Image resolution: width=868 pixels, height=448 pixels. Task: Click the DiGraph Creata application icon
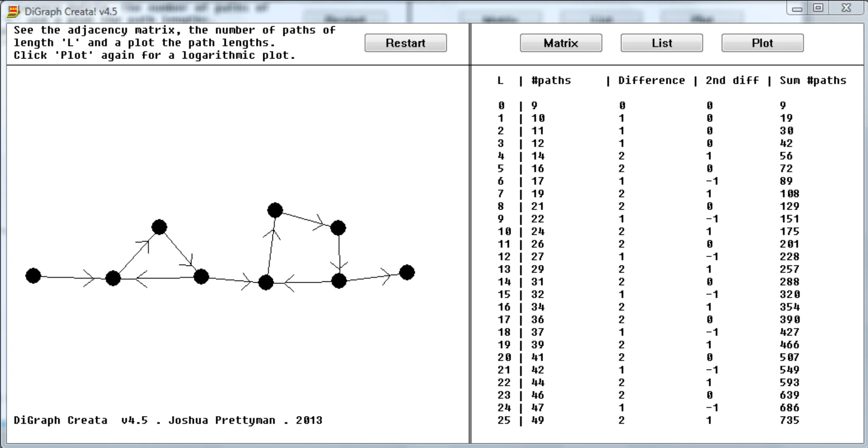13,11
